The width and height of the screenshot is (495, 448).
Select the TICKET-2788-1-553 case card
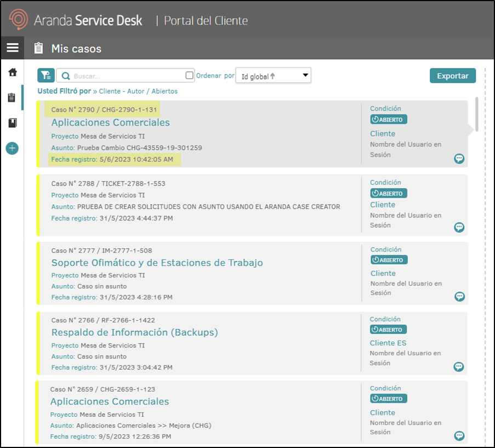click(197, 201)
